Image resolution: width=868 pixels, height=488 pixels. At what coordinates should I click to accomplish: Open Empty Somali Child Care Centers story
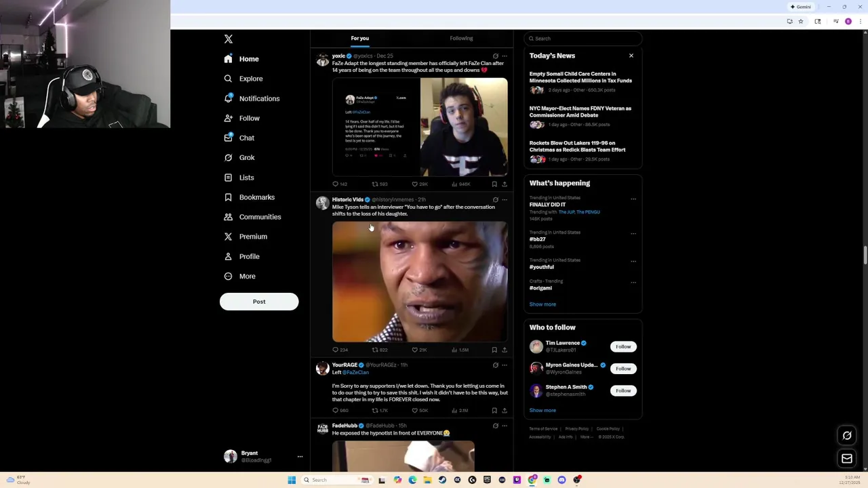[x=580, y=77]
